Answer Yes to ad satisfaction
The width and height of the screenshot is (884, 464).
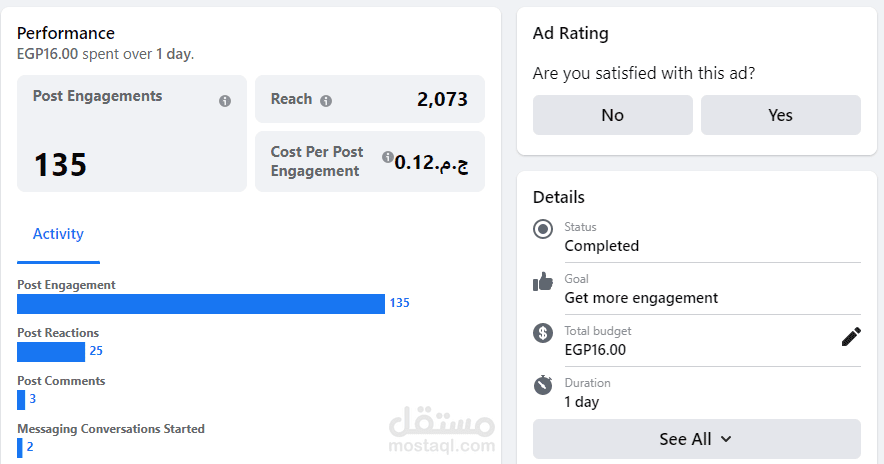[x=780, y=115]
